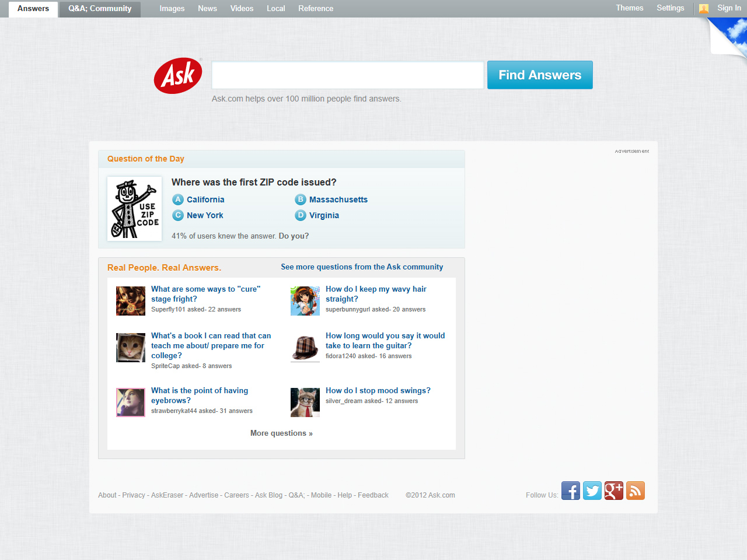747x560 pixels.
Task: Click the 'Real People. Real Answers.' heading
Action: pos(164,268)
